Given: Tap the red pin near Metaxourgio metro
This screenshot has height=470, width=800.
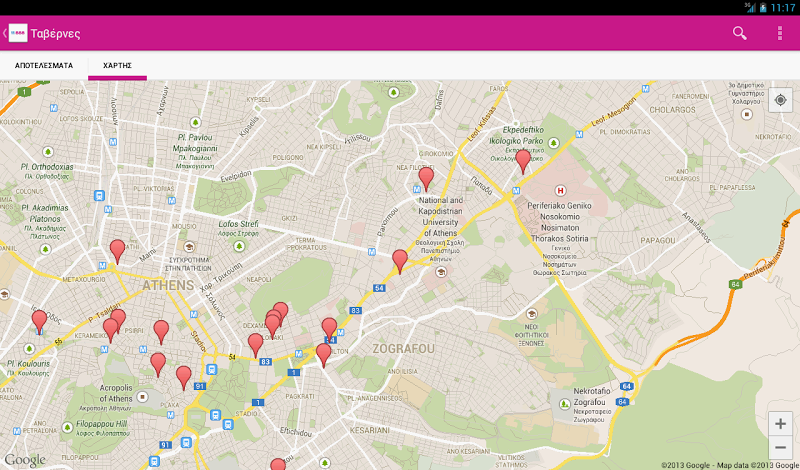Looking at the screenshot, I should pyautogui.click(x=117, y=252).
